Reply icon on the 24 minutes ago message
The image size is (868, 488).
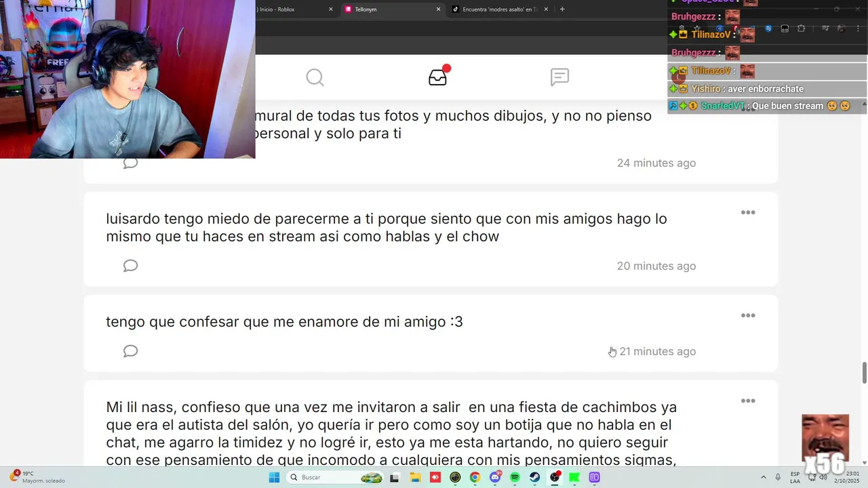[130, 163]
